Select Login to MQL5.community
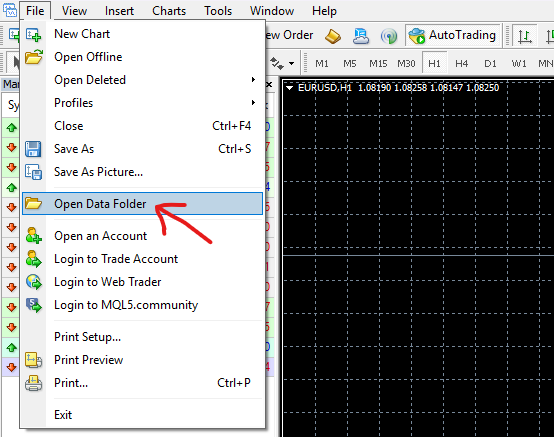Image resolution: width=554 pixels, height=437 pixels. 142,305
